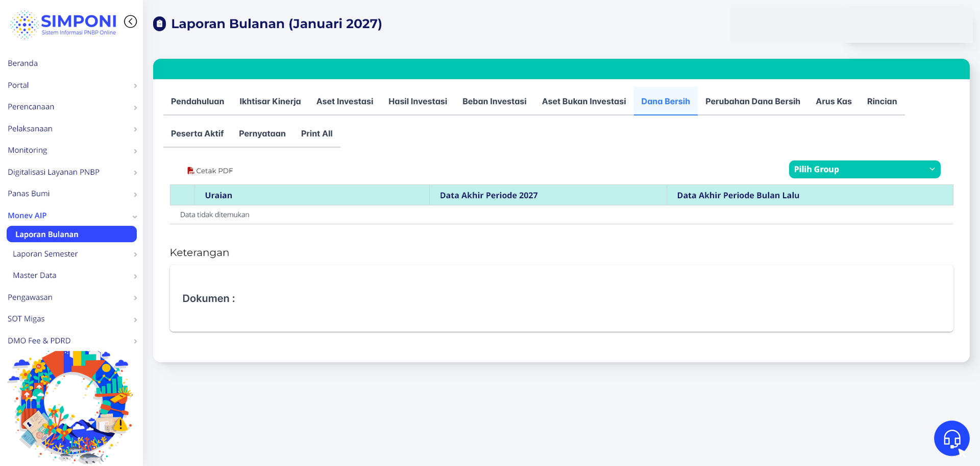The height and width of the screenshot is (466, 980).
Task: Open the Perubahan Dana Bersih tab
Action: point(752,101)
